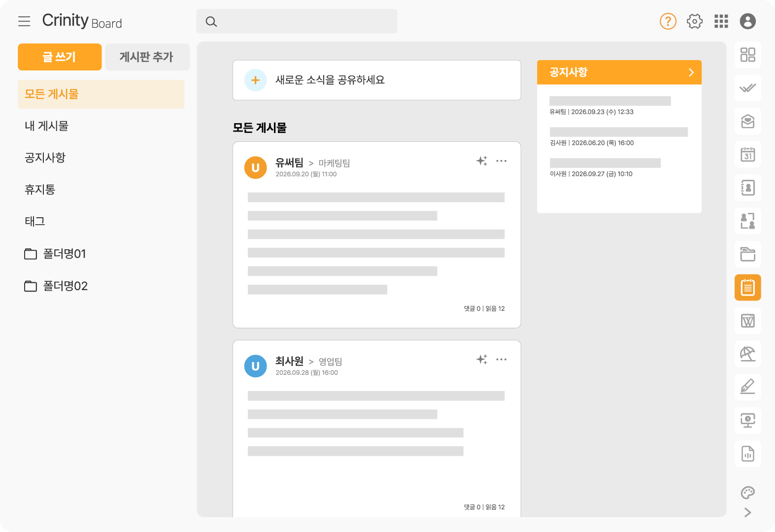The width and height of the screenshot is (775, 532).
Task: Open help question mark icon
Action: pyautogui.click(x=668, y=21)
